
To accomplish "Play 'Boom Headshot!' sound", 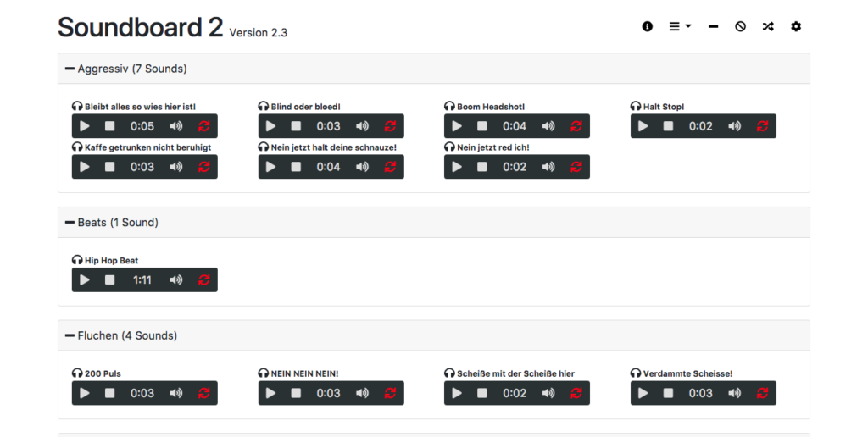I will (457, 126).
